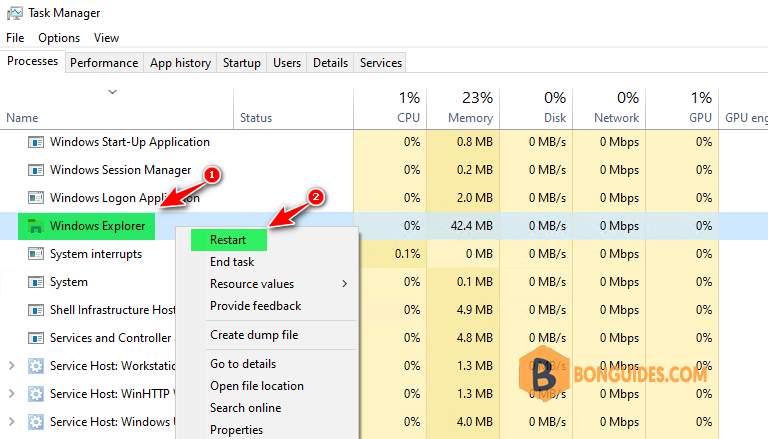Click the Shell Infrastructure Host icon
The image size is (768, 439).
pos(35,310)
